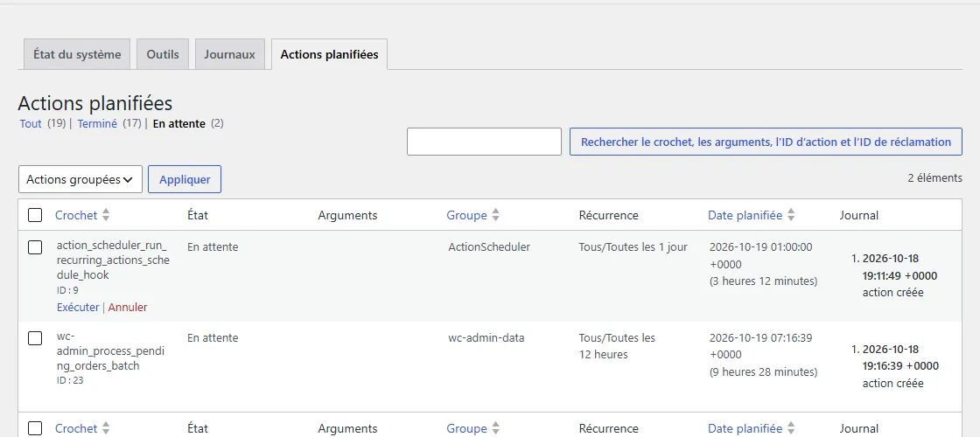Click Tous/Toutes les 12 heures recurrence
980x437 pixels.
(x=617, y=346)
